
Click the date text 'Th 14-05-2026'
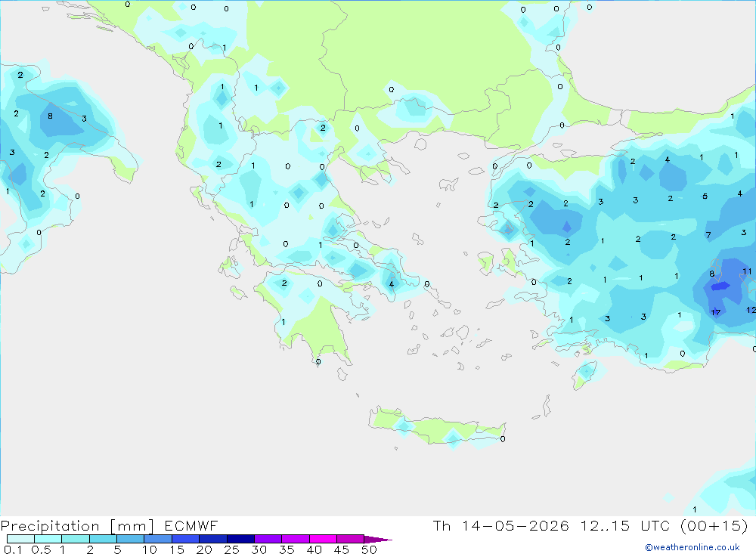coord(500,525)
